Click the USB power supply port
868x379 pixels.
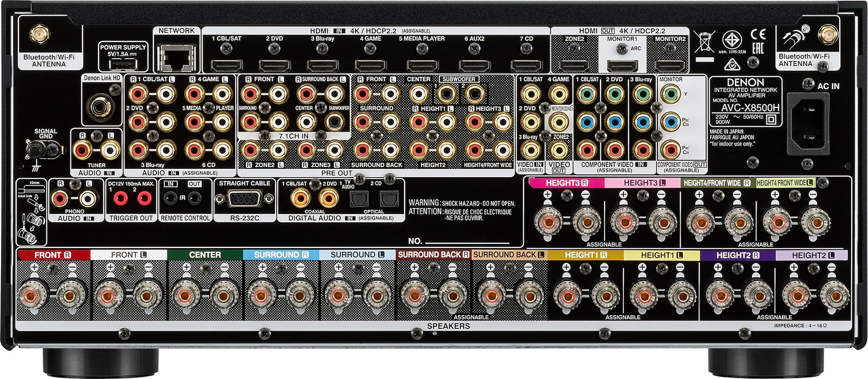123,64
